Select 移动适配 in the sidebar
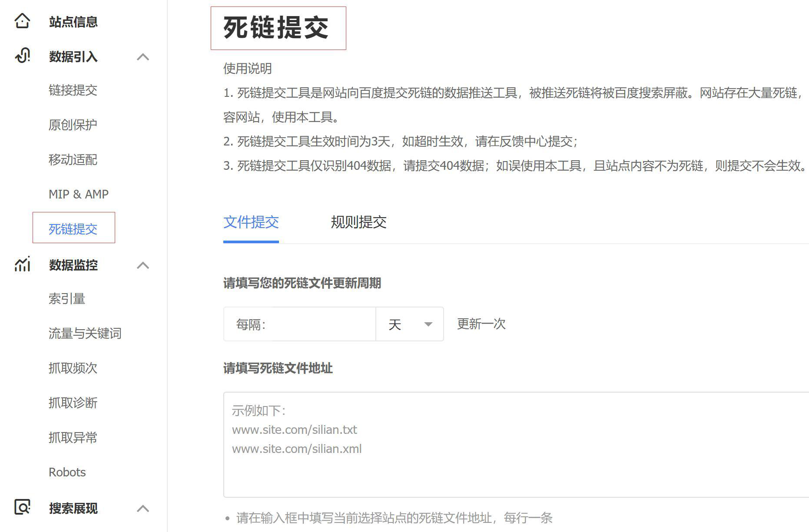The image size is (809, 532). pos(73,160)
